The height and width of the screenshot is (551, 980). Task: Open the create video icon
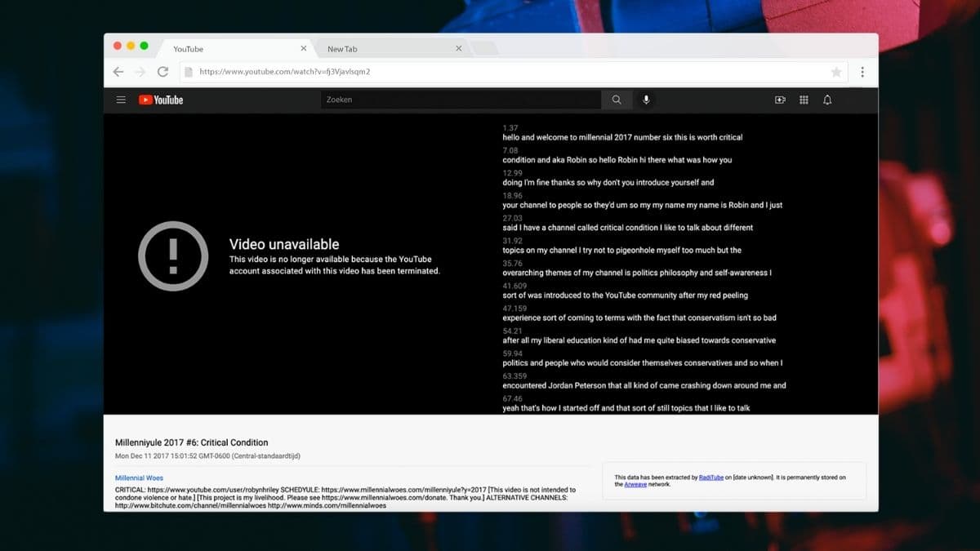(x=780, y=100)
